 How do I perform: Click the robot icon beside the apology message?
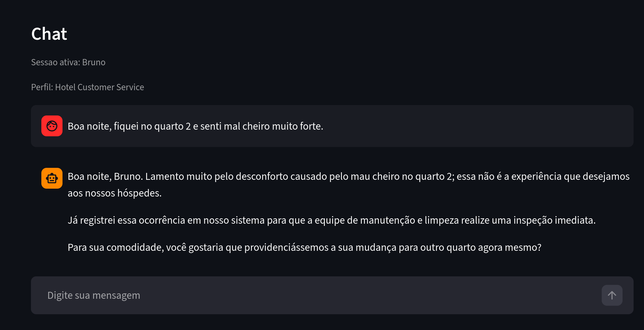[52, 178]
